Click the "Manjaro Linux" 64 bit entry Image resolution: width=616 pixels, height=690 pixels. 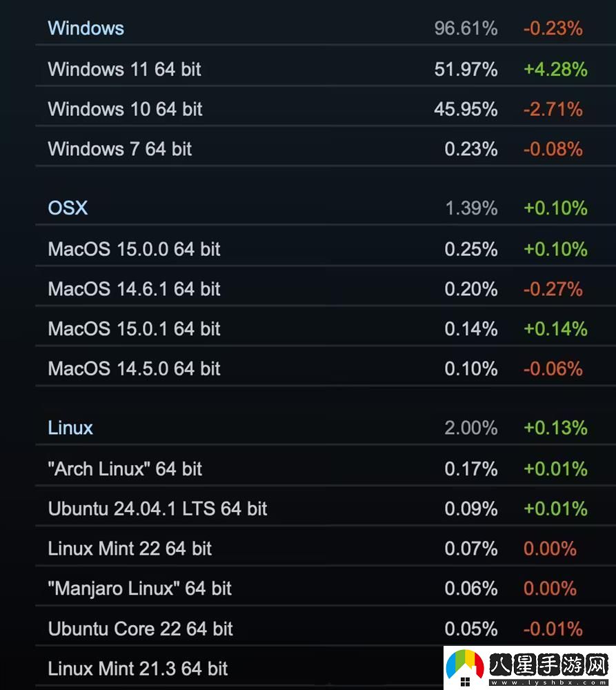click(140, 589)
